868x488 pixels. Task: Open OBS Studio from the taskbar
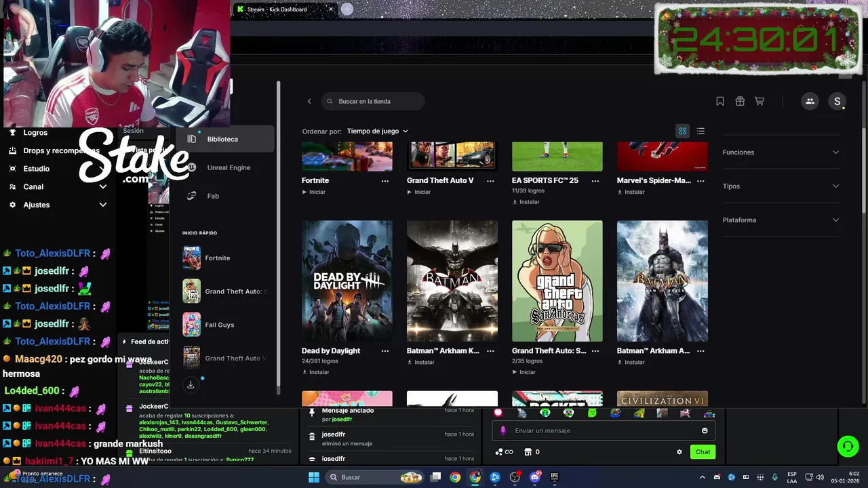pos(515,477)
